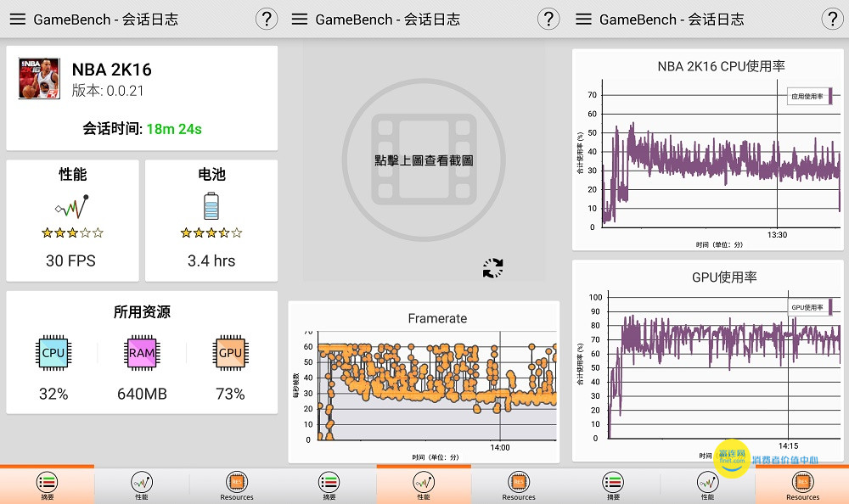Click the GPU chip icon
Viewport: 849px width, 504px height.
point(230,353)
